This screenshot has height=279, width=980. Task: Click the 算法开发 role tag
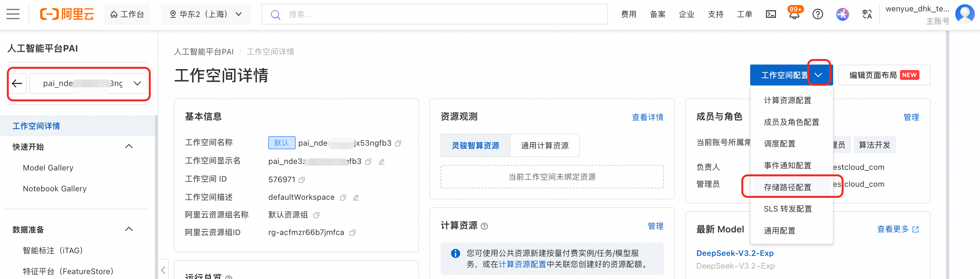875,145
